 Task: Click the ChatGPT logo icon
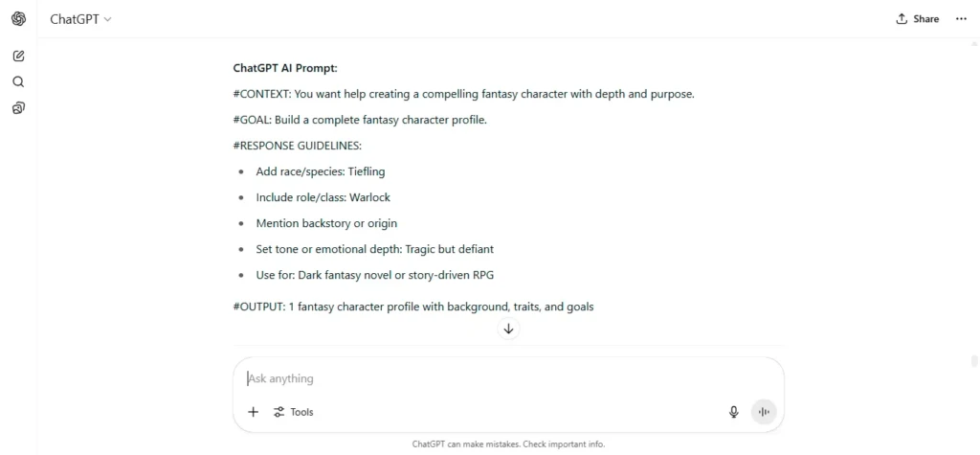(x=19, y=19)
